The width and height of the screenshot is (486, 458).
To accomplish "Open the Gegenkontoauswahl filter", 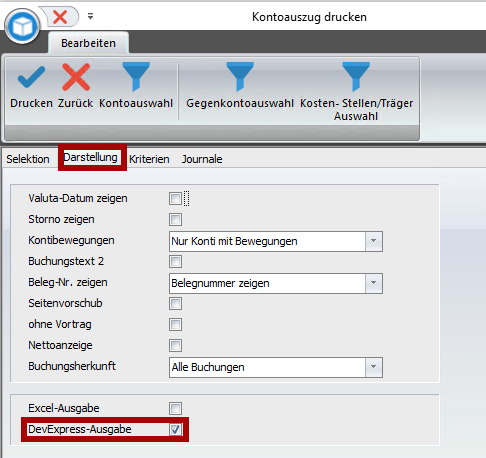I will [x=240, y=76].
